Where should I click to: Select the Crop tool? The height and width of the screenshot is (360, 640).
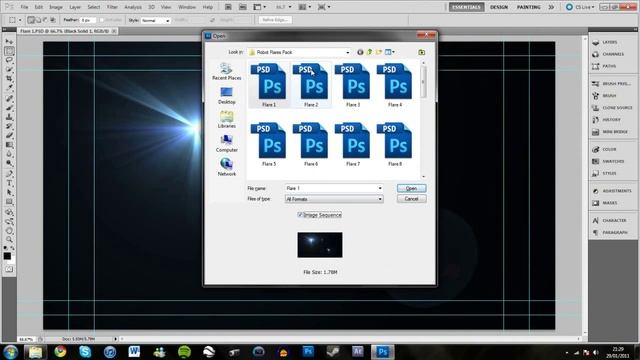point(9,78)
